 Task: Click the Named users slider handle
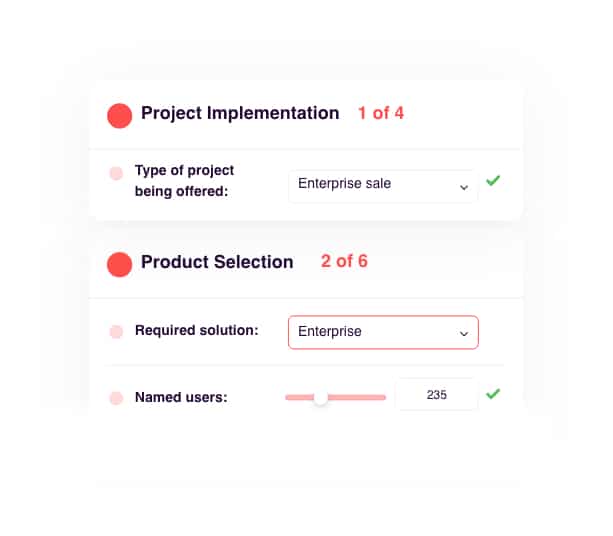tap(321, 398)
